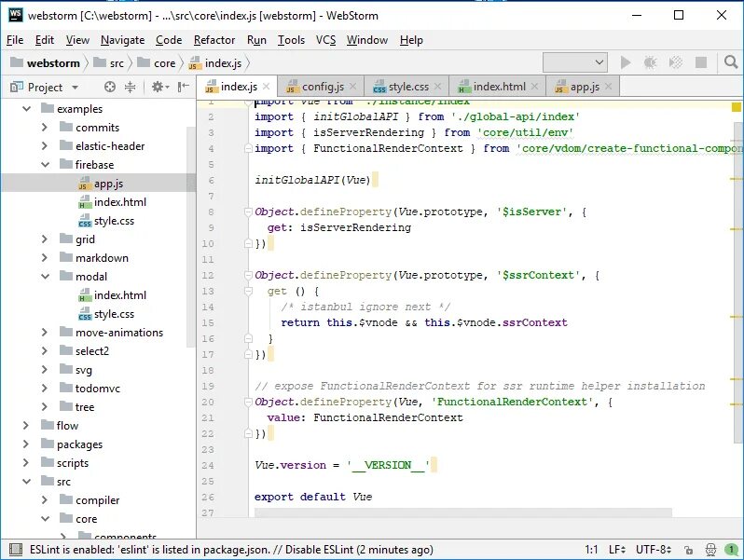Expand the elastic-header folder
Screen dimensions: 744x560
coord(45,145)
